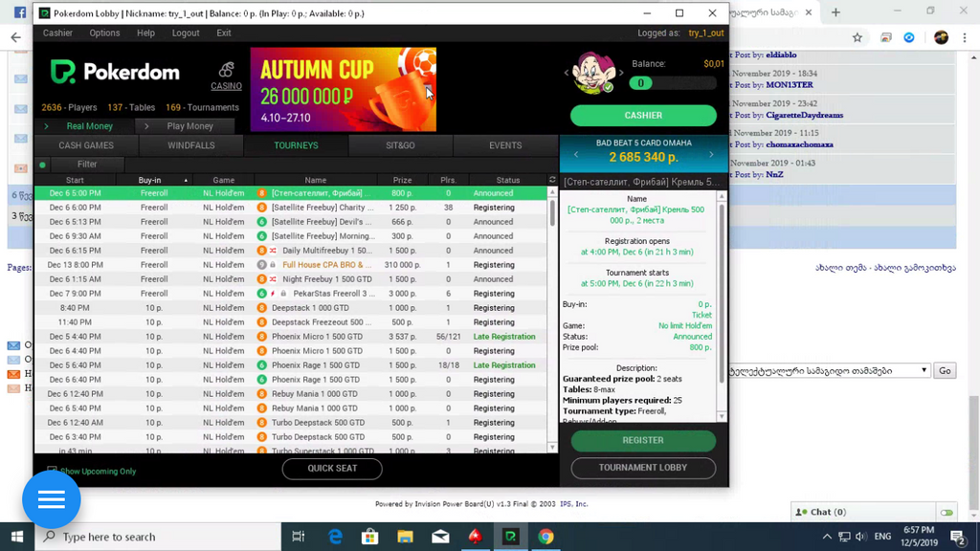Image resolution: width=980 pixels, height=551 pixels.
Task: Click Logout menu item
Action: [186, 33]
